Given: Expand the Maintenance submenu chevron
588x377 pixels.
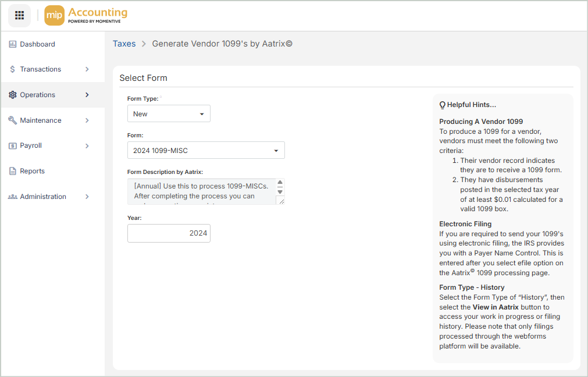Looking at the screenshot, I should (87, 120).
